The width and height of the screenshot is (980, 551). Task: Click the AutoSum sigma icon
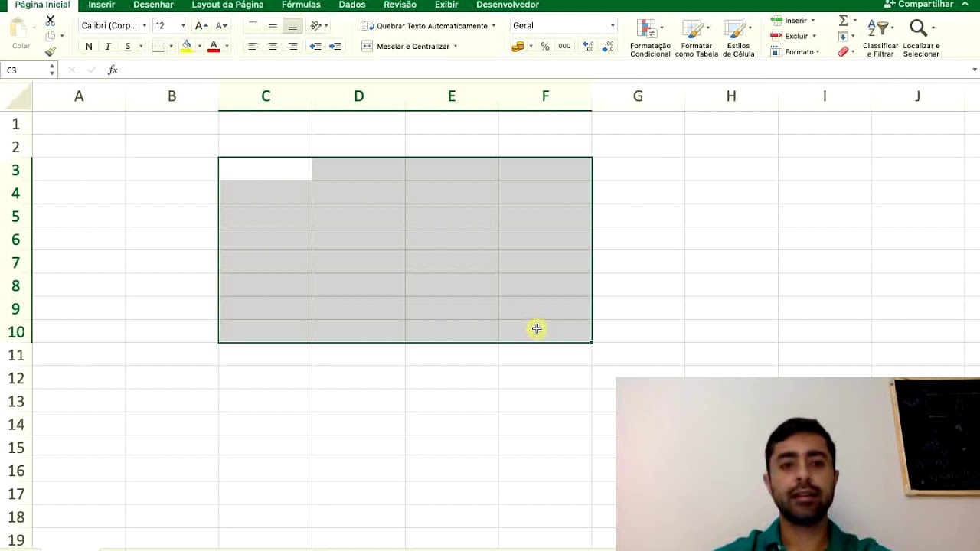(843, 21)
